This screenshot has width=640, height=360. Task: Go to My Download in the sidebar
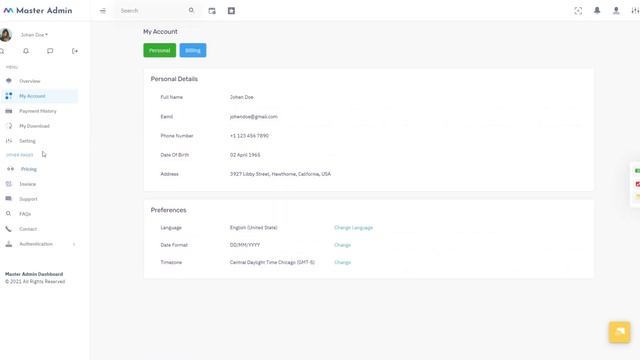[34, 126]
